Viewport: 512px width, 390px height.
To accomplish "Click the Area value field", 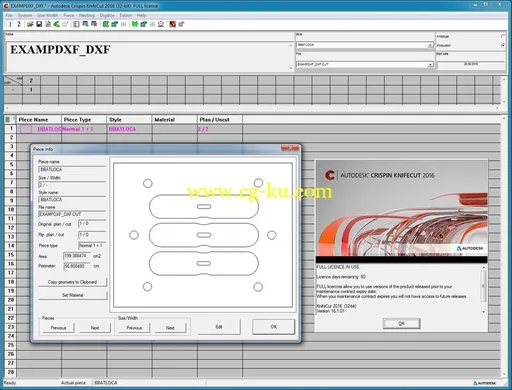I will click(77, 256).
